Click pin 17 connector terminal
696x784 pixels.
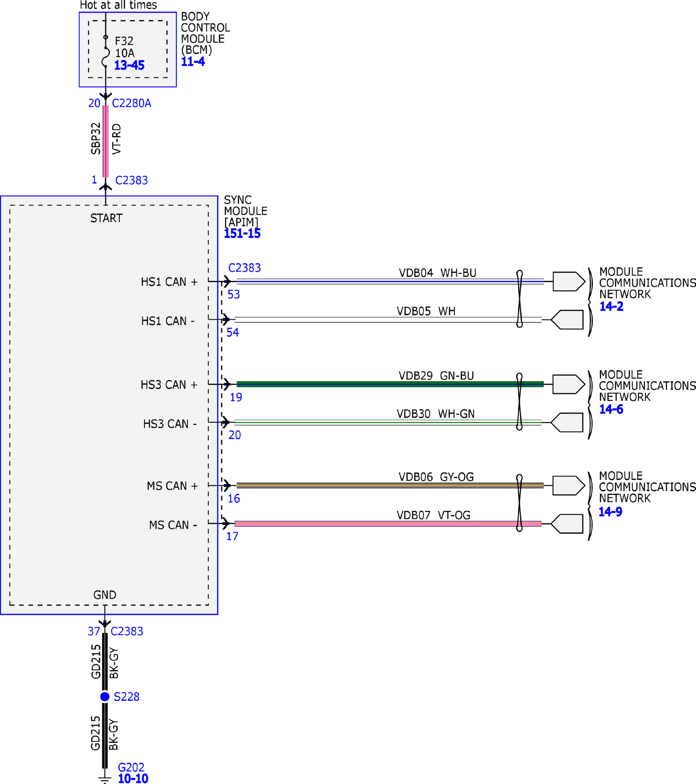[225, 524]
